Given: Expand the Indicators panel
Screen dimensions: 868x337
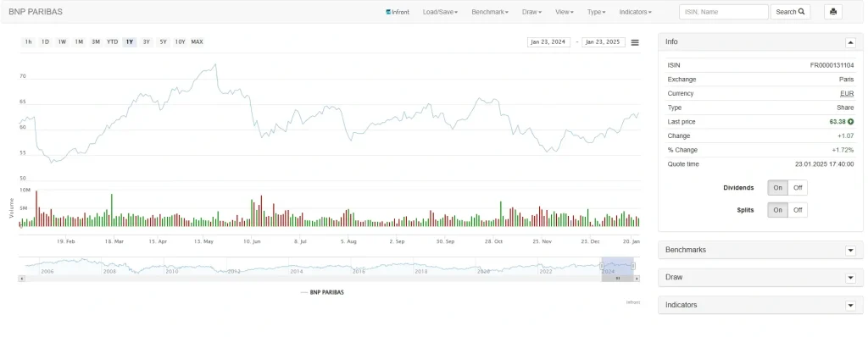Looking at the screenshot, I should click(851, 306).
